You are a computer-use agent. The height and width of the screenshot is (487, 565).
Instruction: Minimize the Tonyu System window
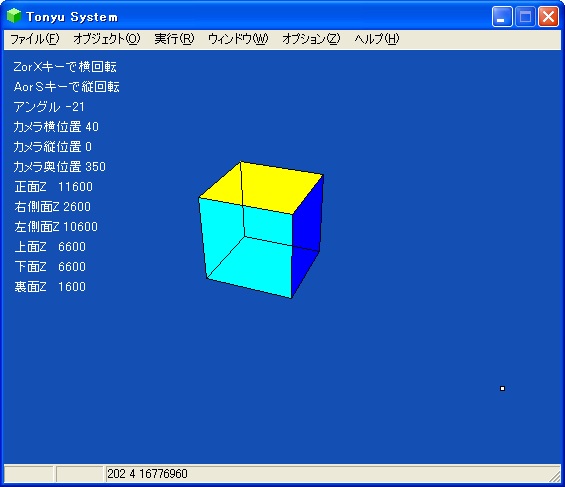(x=502, y=17)
